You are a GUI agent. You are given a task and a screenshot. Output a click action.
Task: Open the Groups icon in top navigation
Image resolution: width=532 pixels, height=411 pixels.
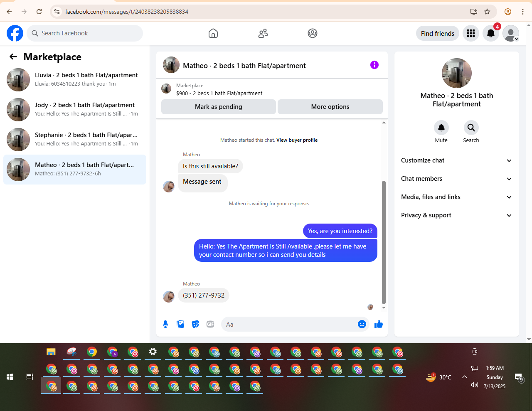click(313, 33)
